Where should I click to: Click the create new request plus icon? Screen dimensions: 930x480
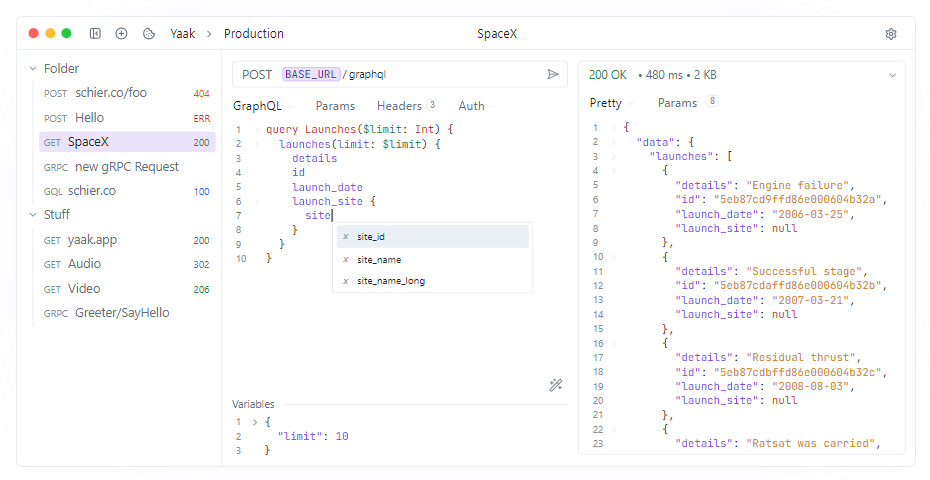pyautogui.click(x=122, y=34)
